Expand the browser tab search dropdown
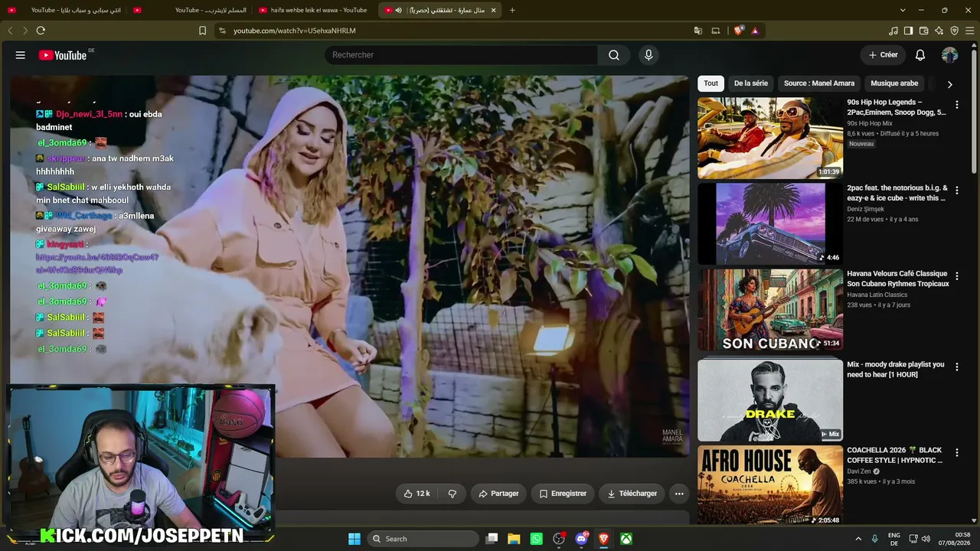 click(903, 10)
